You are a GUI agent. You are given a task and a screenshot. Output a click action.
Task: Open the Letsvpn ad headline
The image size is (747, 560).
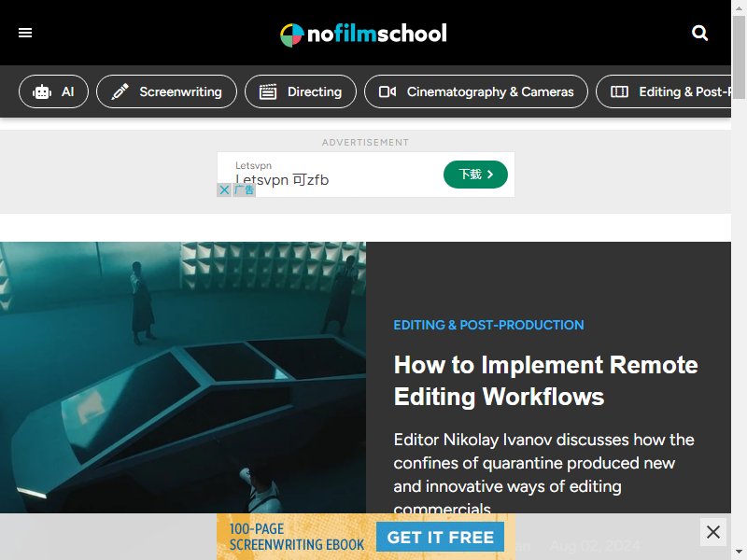(x=282, y=180)
